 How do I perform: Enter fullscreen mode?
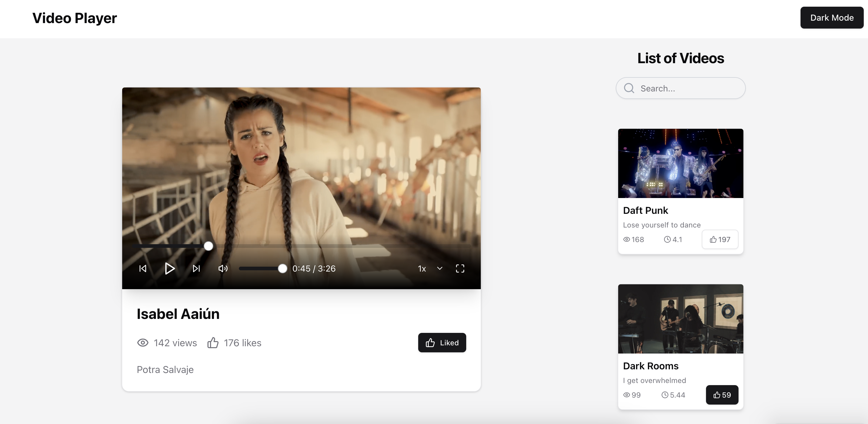tap(460, 268)
